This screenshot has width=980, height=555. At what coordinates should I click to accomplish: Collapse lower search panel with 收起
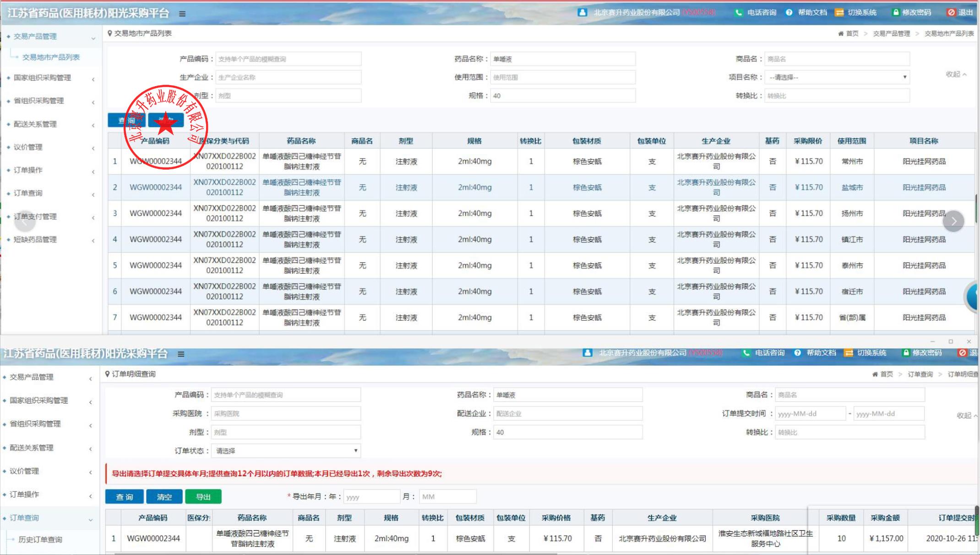(x=967, y=415)
